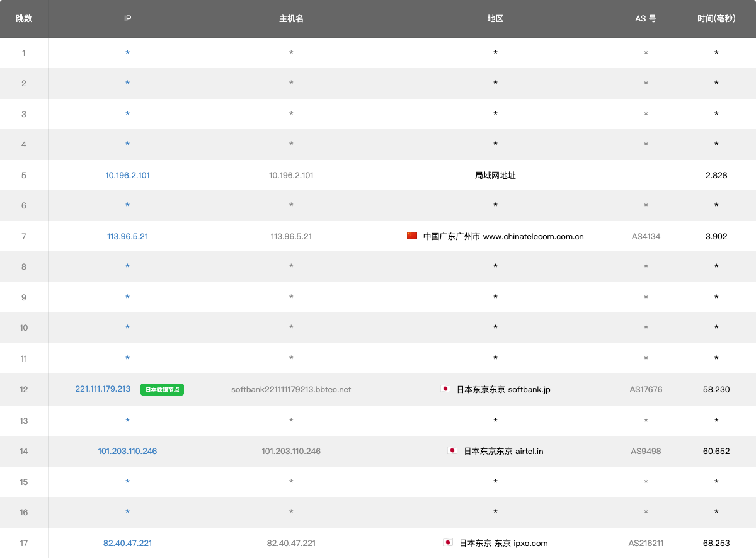Click the China flag icon in hop 7
756x558 pixels.
tap(412, 236)
